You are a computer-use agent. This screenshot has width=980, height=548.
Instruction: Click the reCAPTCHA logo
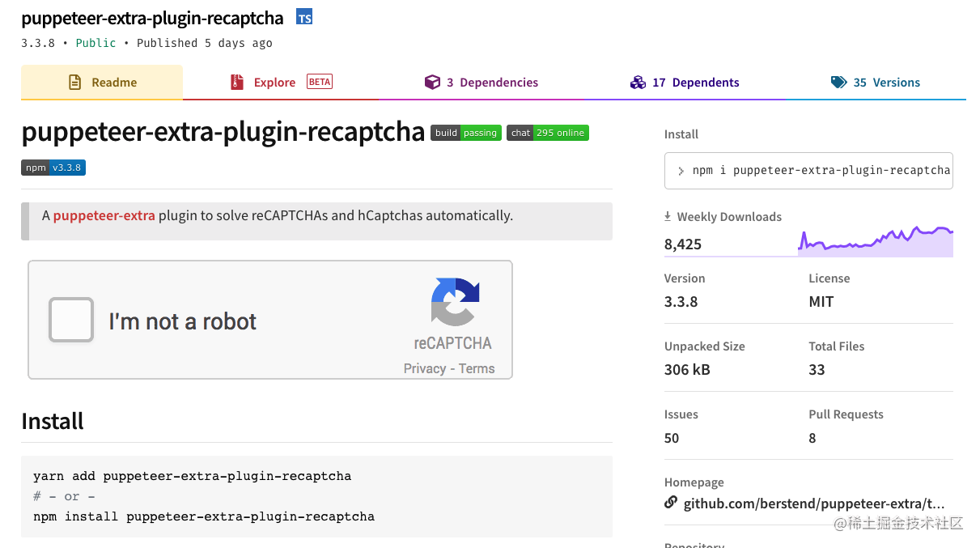click(455, 301)
